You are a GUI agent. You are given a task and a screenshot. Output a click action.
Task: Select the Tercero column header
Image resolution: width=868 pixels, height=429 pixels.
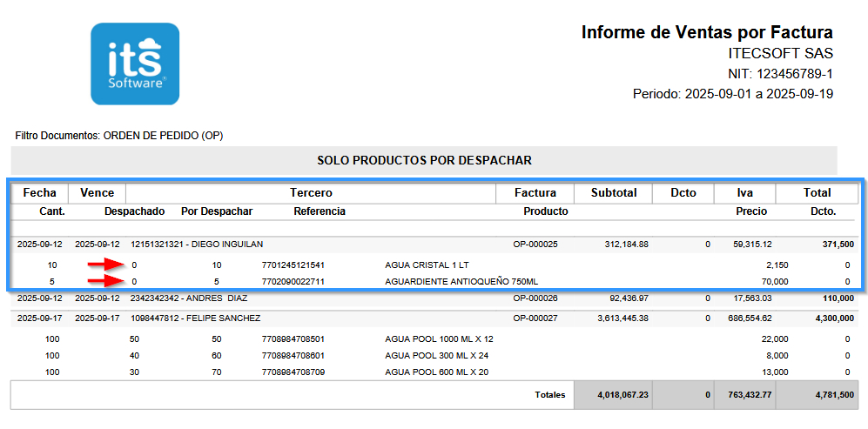(311, 192)
